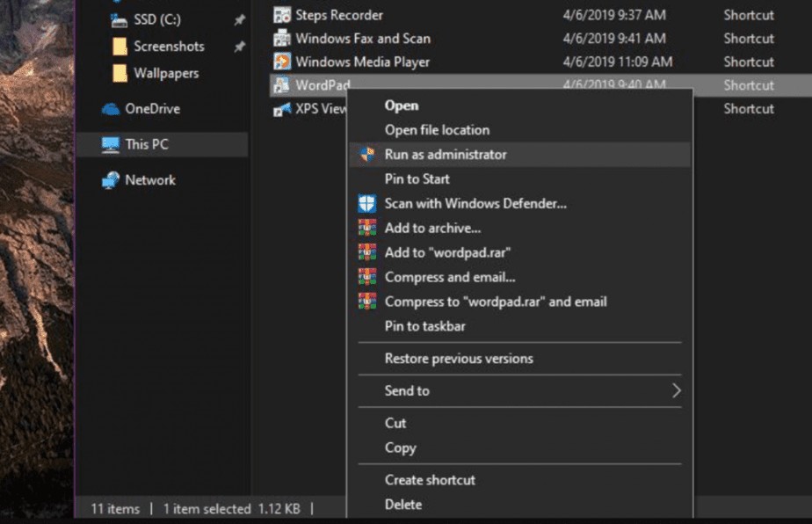The height and width of the screenshot is (524, 812).
Task: Click the XPS Viewer icon
Action: pyautogui.click(x=284, y=109)
